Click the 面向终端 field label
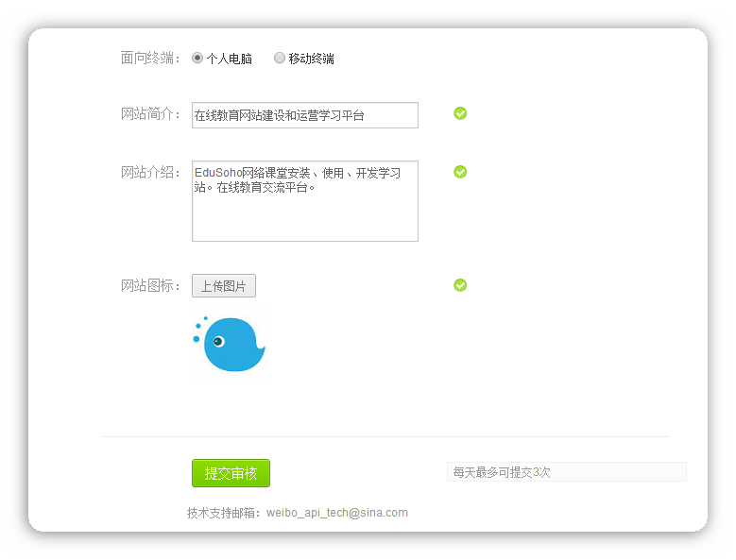Viewport: 736px width, 560px height. [150, 58]
